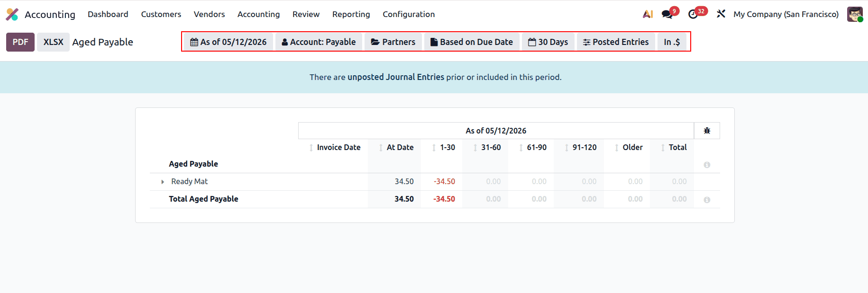The width and height of the screenshot is (868, 293).
Task: Expand the Ready Mat row
Action: pyautogui.click(x=163, y=182)
